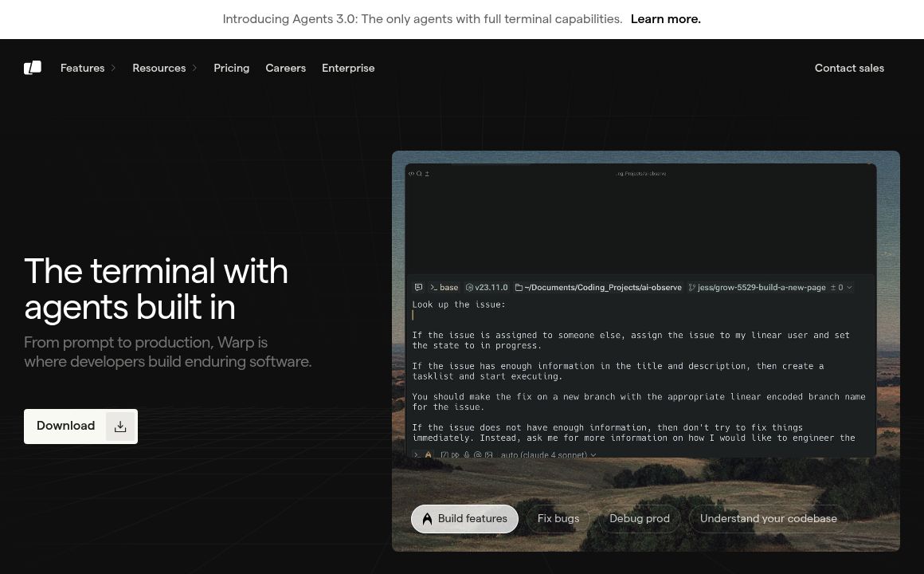Go to the Careers page
924x574 pixels.
click(285, 69)
